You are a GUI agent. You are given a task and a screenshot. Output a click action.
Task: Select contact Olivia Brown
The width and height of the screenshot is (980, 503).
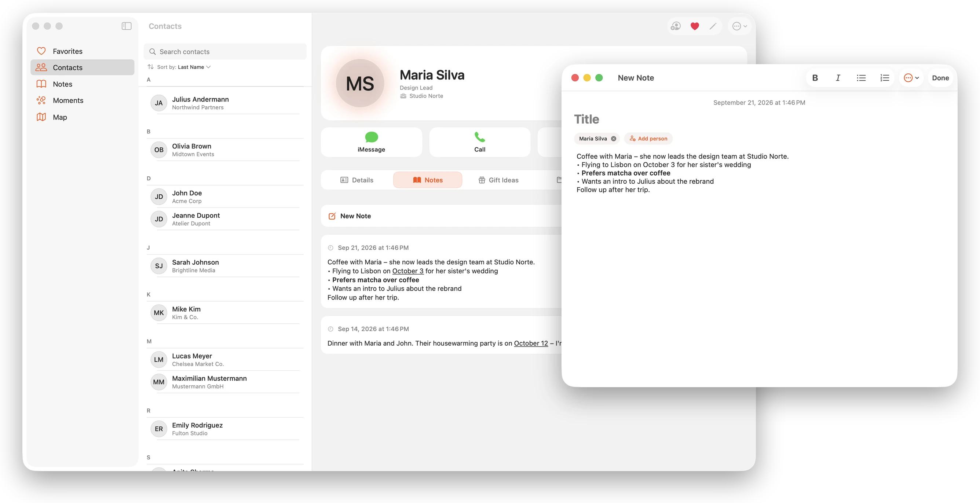point(225,150)
